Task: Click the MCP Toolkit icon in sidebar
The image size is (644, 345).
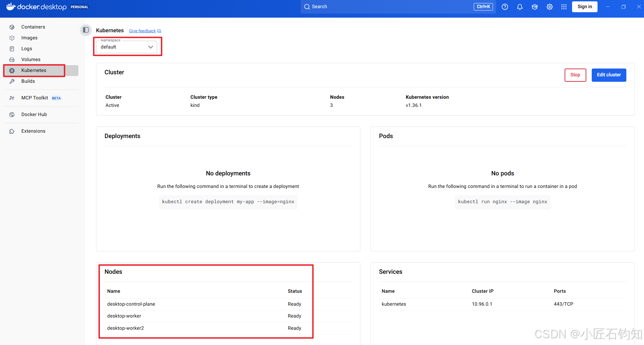Action: (x=12, y=98)
